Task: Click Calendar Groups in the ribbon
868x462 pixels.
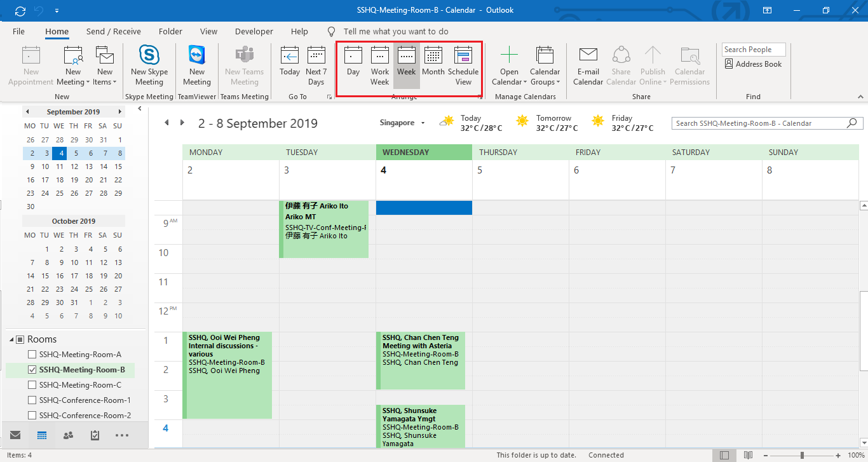Action: (545, 66)
